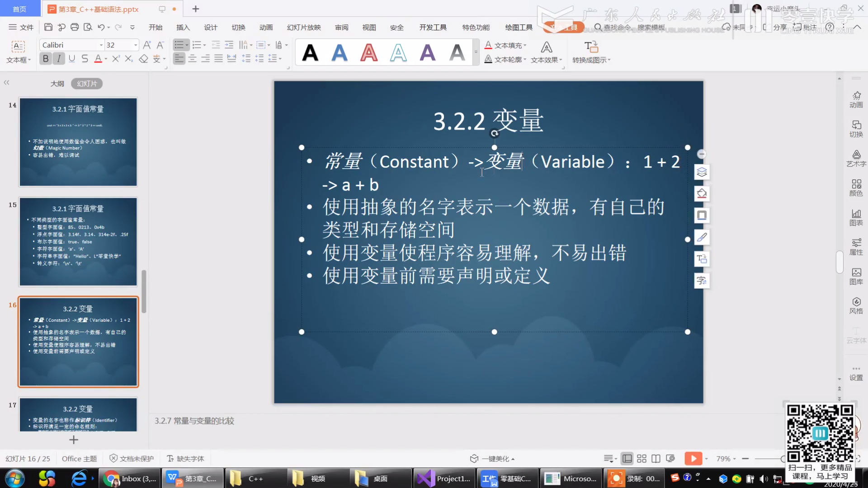Decrease the paragraph indent level
The image size is (868, 488).
point(216,45)
